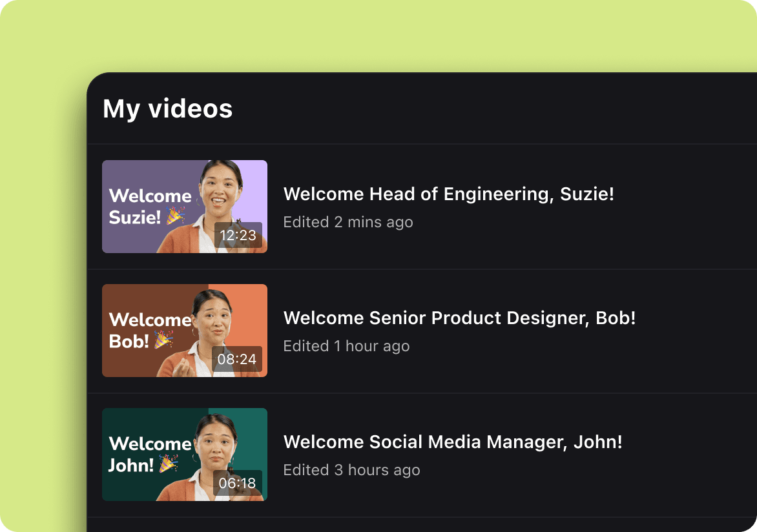Click the 'Edited 1 hour ago' text
The width and height of the screenshot is (757, 532).
pos(346,346)
